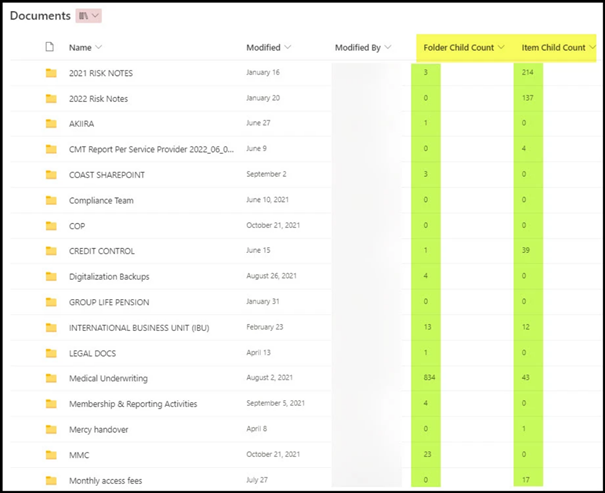
Task: Click item child count value 43
Action: click(526, 377)
